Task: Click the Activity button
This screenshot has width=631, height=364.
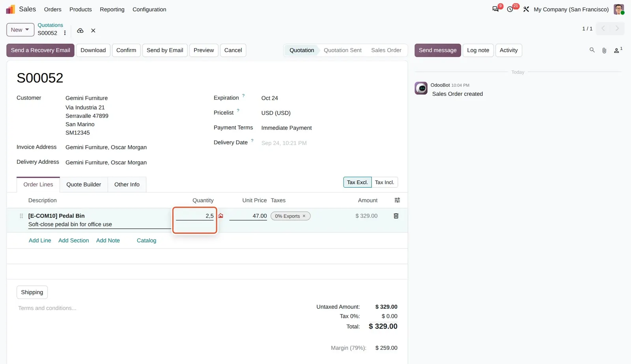Action: (509, 50)
